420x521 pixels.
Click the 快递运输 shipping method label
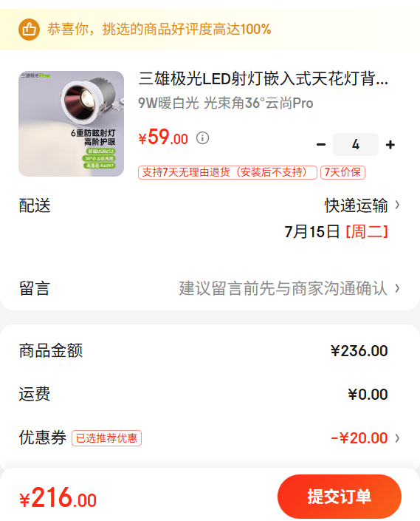(356, 205)
